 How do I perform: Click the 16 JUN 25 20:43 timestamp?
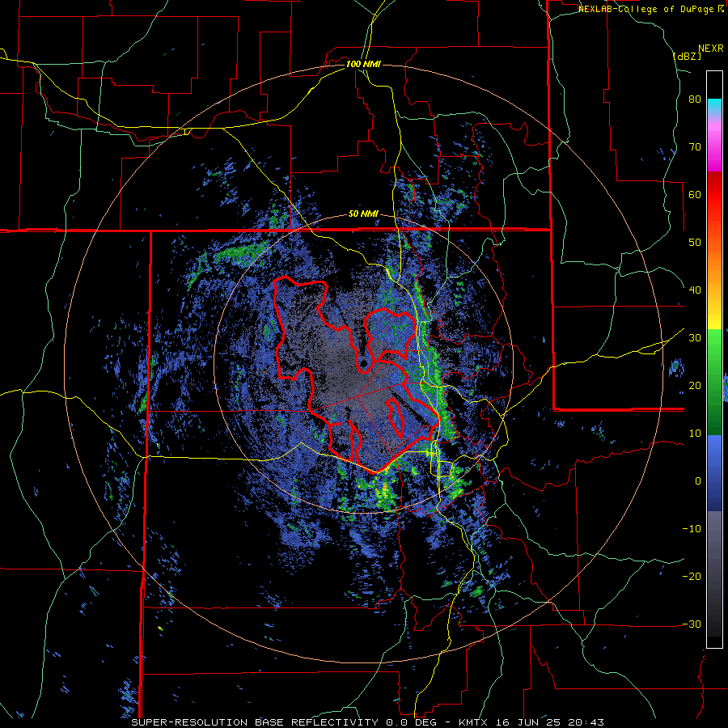[551, 722]
